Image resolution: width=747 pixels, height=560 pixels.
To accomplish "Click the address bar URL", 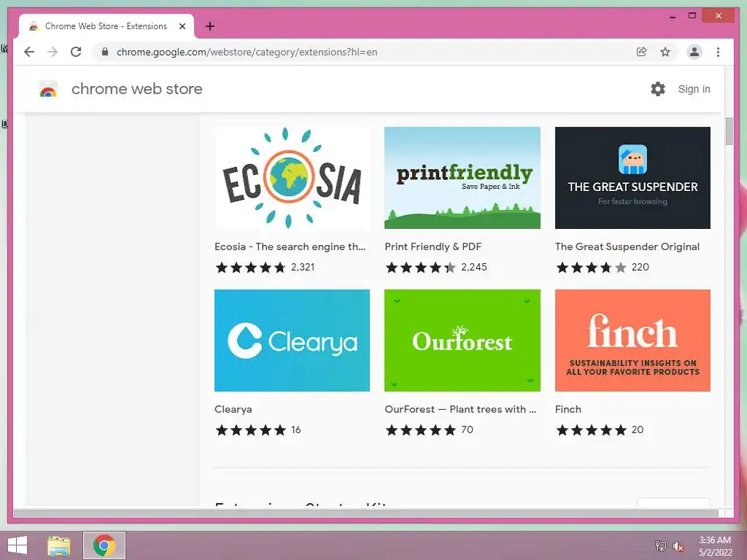I will coord(247,52).
